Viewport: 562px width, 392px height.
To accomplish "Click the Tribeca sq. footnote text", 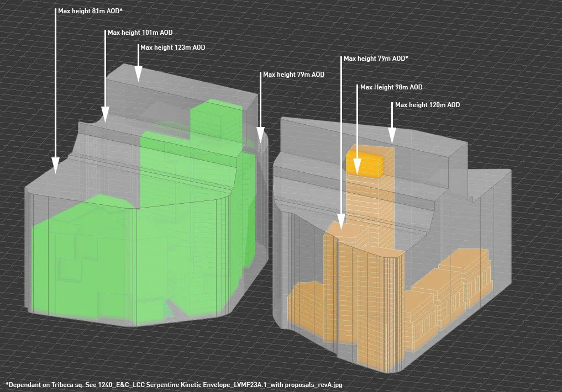I will [x=174, y=385].
